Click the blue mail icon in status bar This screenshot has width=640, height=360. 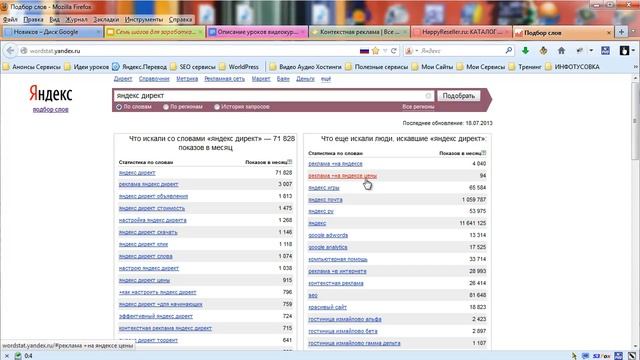[x=585, y=356]
